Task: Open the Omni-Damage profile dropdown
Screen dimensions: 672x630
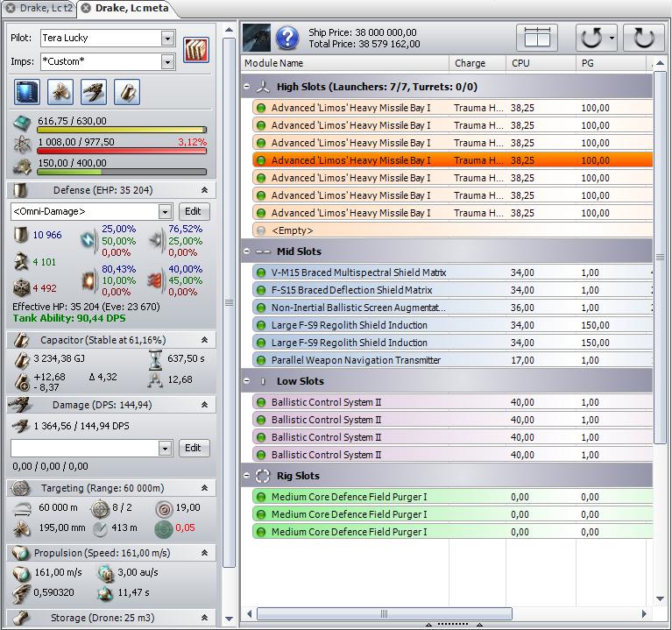Action: tap(165, 211)
